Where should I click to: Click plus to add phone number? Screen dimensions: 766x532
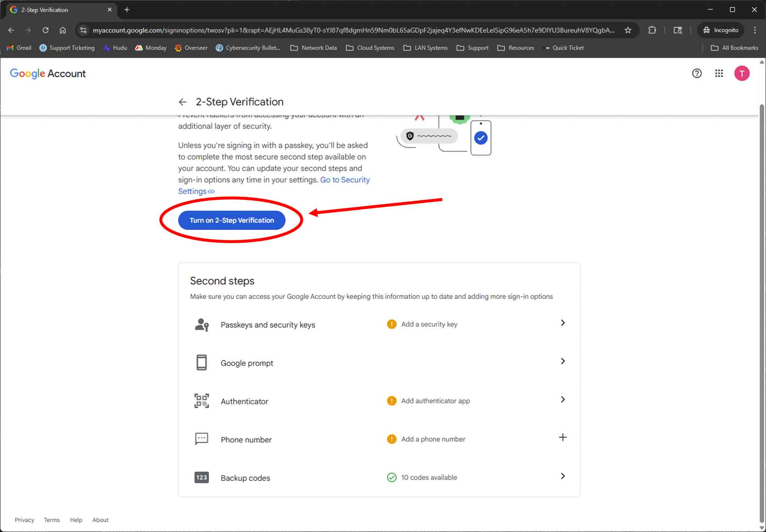563,437
